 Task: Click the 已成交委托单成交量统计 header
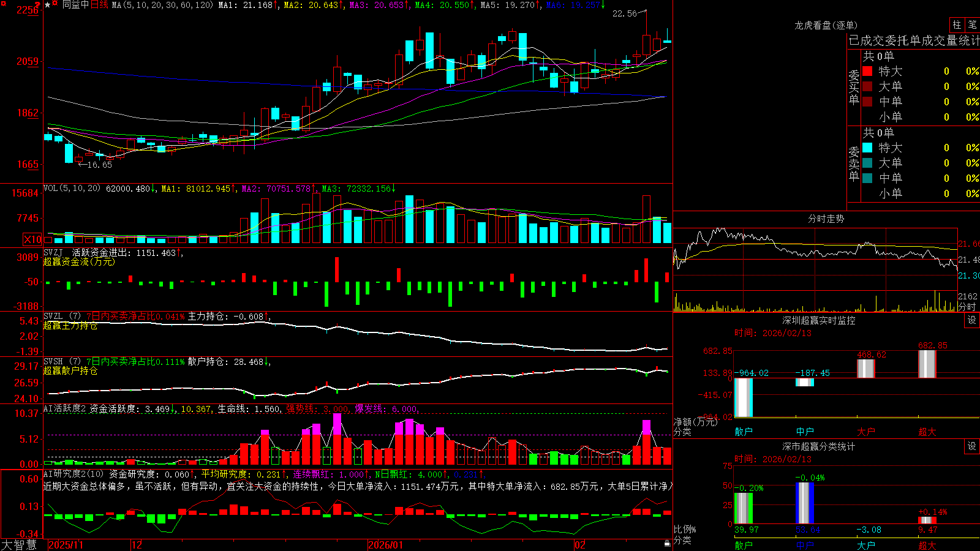pyautogui.click(x=914, y=40)
